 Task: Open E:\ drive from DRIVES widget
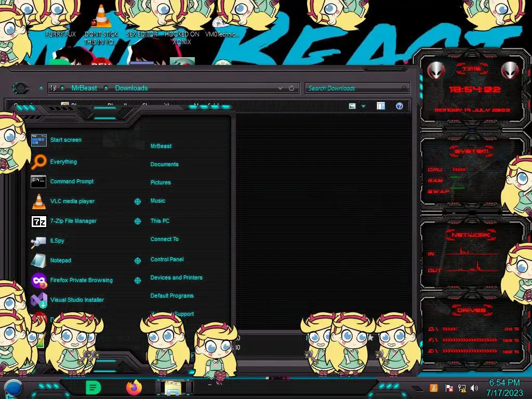434,351
